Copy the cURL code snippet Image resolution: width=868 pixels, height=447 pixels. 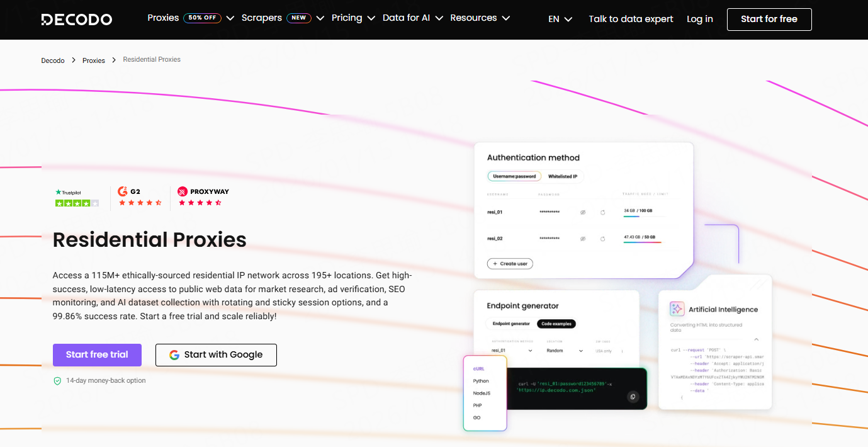(x=633, y=396)
